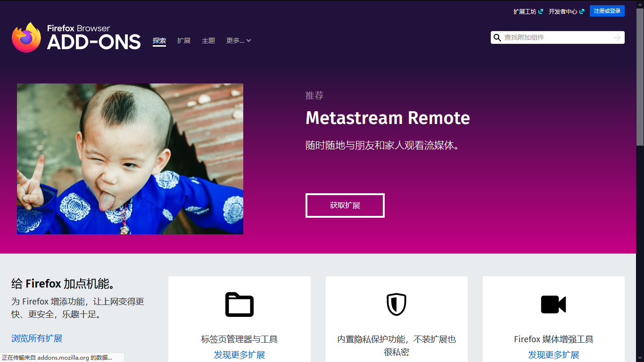Open the 扩展 navigation tab
The width and height of the screenshot is (644, 362).
184,41
